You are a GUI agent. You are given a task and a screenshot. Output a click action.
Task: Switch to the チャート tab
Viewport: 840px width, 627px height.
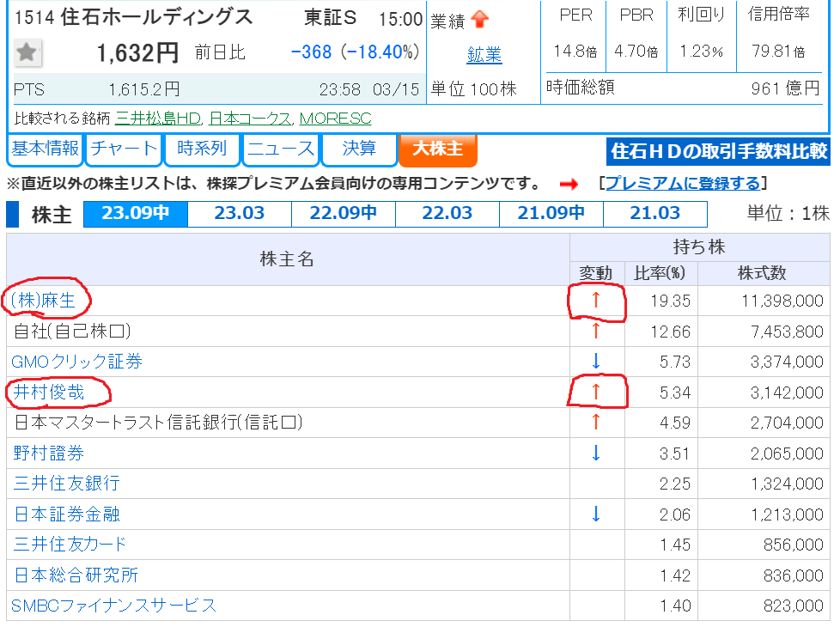[125, 149]
